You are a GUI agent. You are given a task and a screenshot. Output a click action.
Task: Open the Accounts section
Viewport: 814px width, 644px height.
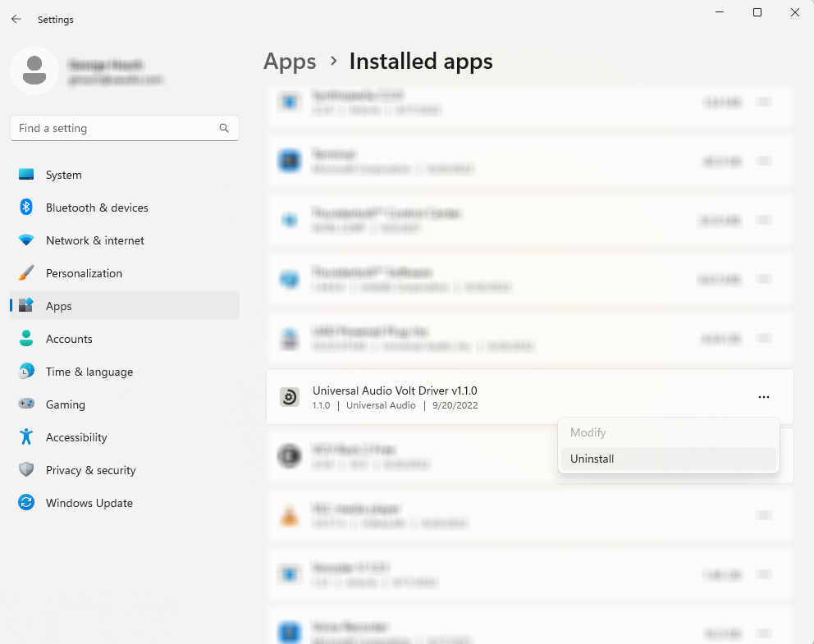[x=125, y=339]
